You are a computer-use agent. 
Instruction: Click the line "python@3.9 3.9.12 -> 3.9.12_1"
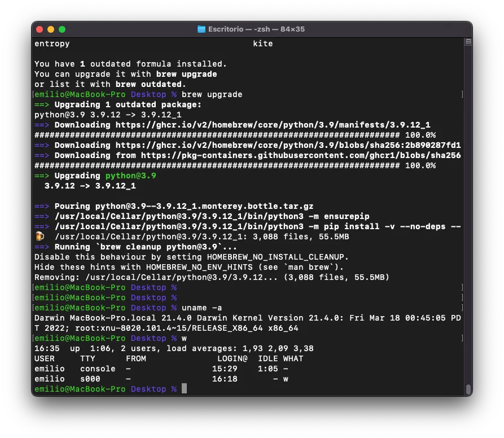tap(108, 115)
